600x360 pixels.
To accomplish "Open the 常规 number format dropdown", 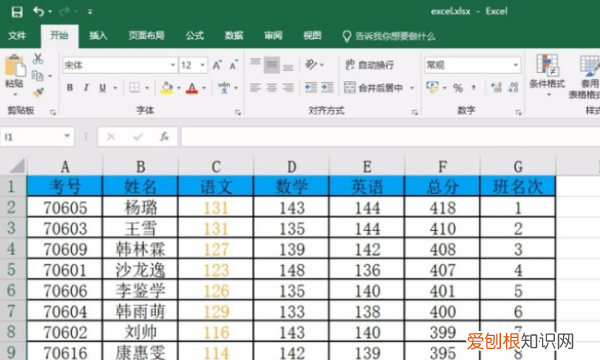I will click(516, 65).
